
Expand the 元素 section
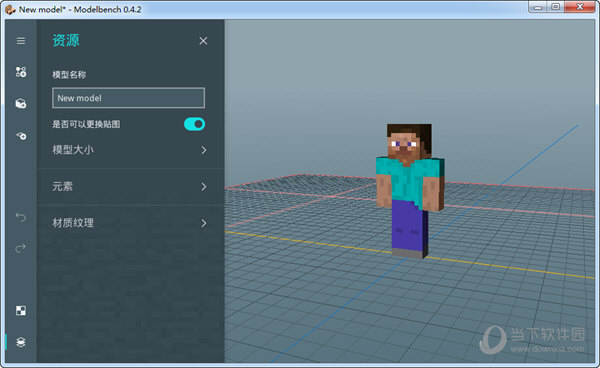coord(130,187)
